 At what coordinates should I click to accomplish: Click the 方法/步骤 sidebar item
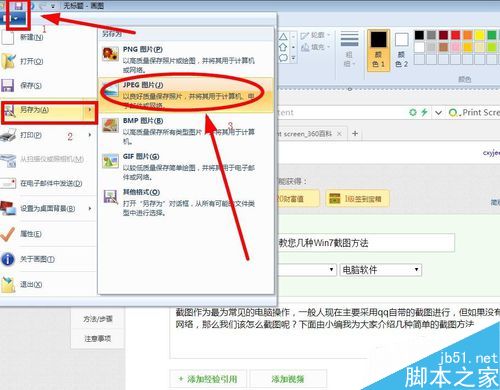[98, 319]
